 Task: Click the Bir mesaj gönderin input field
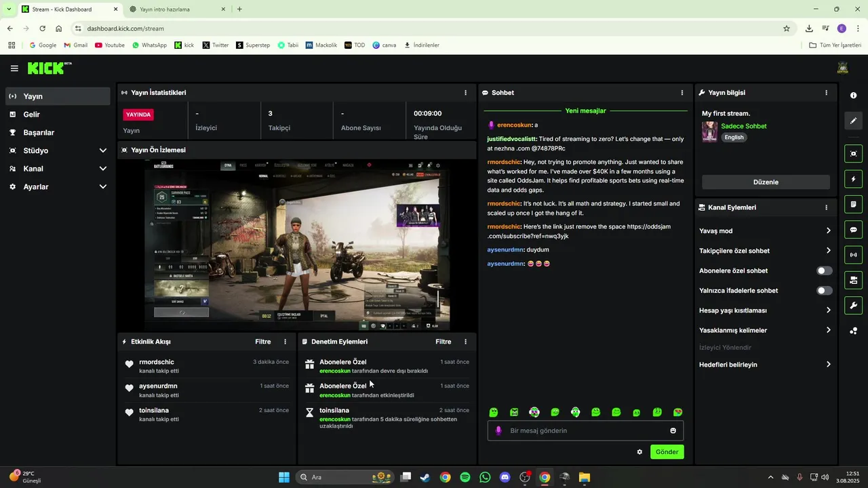(x=586, y=430)
